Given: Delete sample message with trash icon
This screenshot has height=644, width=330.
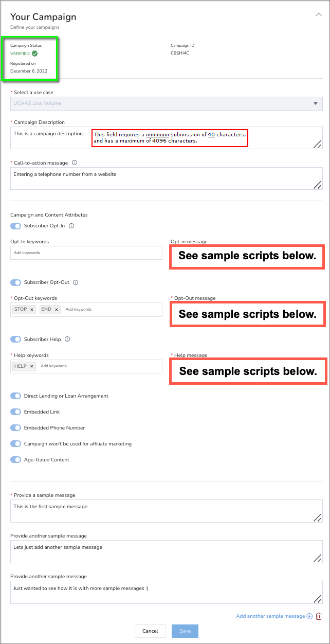Looking at the screenshot, I should click(x=319, y=616).
